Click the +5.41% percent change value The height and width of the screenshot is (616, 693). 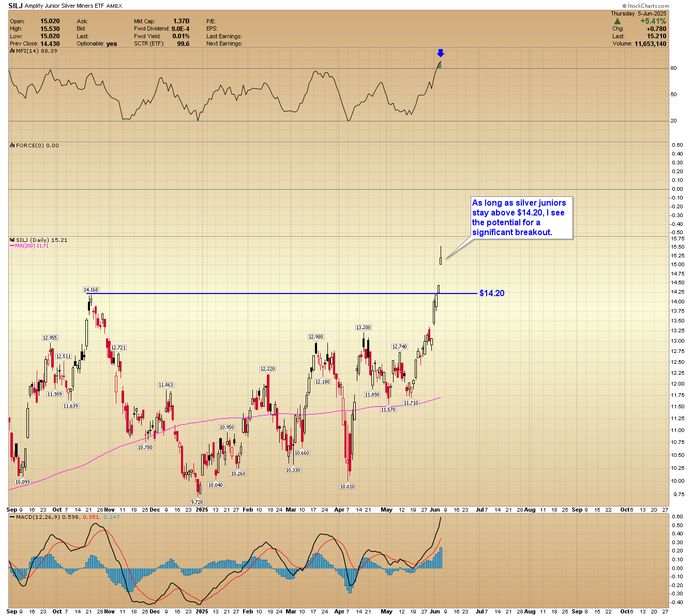coord(653,21)
